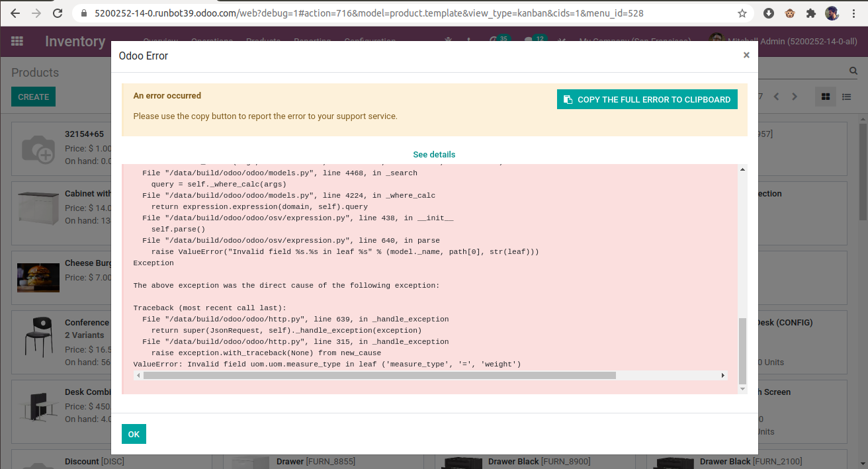The width and height of the screenshot is (868, 469).
Task: Click the 'Odoo Error' dialog title
Action: [144, 56]
